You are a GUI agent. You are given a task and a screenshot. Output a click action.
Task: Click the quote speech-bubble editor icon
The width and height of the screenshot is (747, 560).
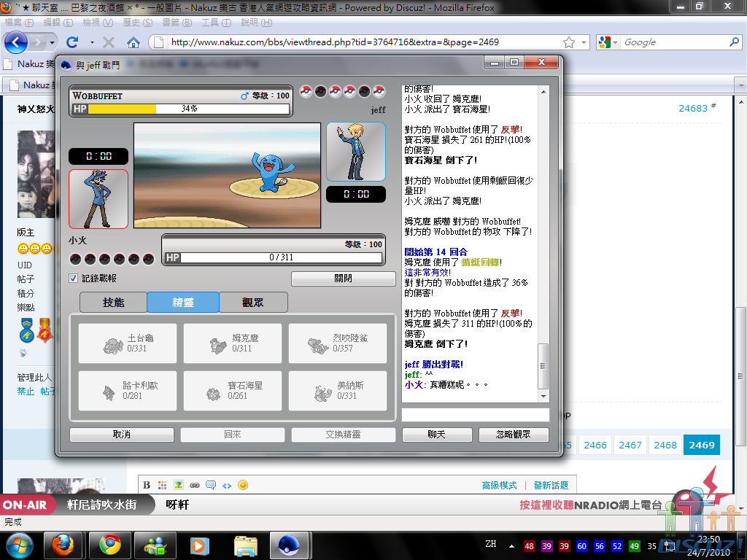[x=211, y=485]
